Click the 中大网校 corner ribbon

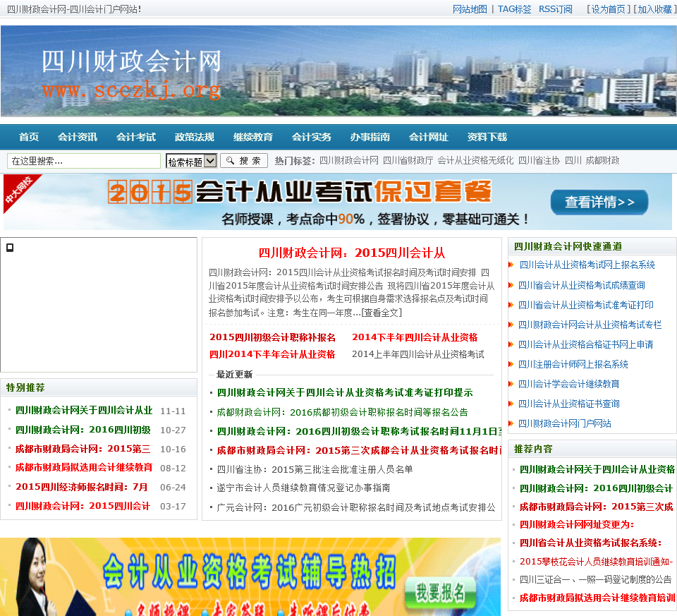[x=19, y=189]
